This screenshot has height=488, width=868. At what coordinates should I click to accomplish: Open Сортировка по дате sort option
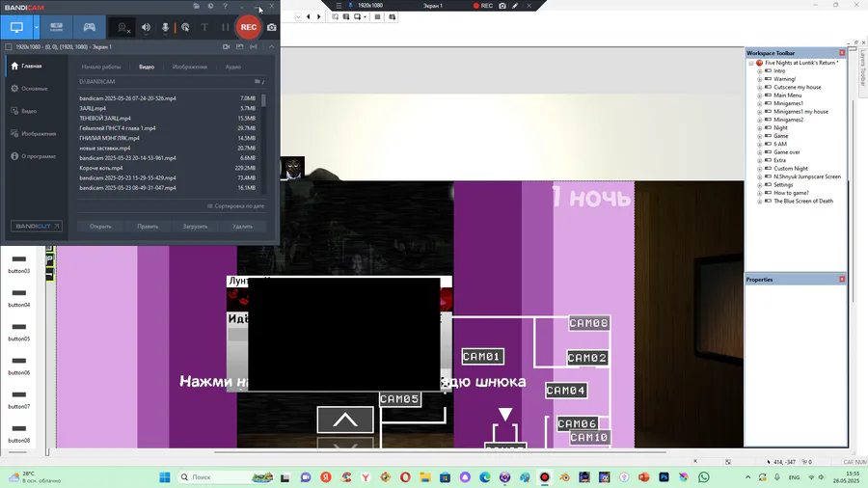236,206
